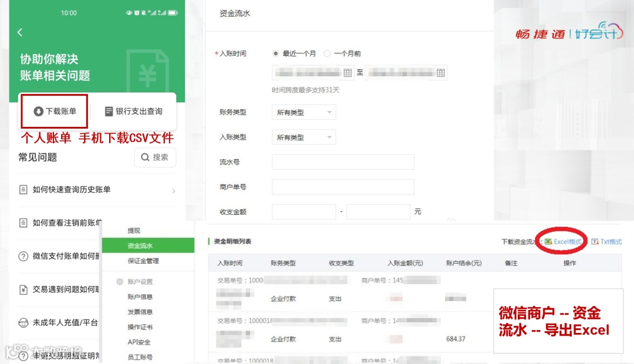The width and height of the screenshot is (634, 364).
Task: Download the fund flow in Excel格式
Action: [x=567, y=241]
